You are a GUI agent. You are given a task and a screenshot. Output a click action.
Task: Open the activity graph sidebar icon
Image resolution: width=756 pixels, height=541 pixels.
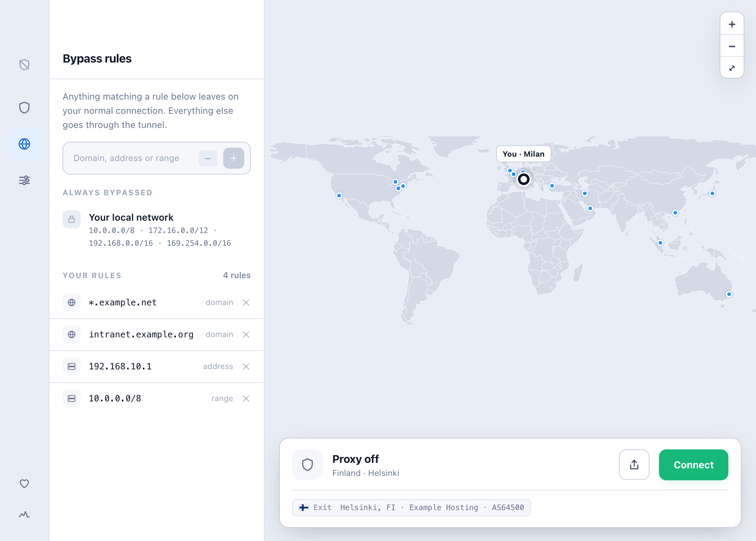click(24, 514)
